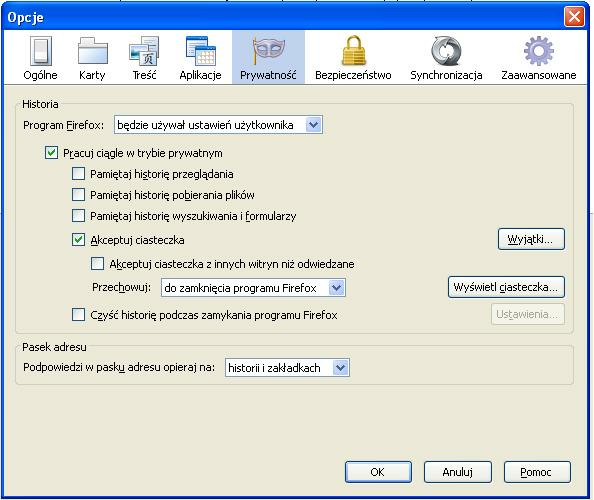Open the Zaawansowane gear icon
The image size is (594, 500).
click(539, 51)
